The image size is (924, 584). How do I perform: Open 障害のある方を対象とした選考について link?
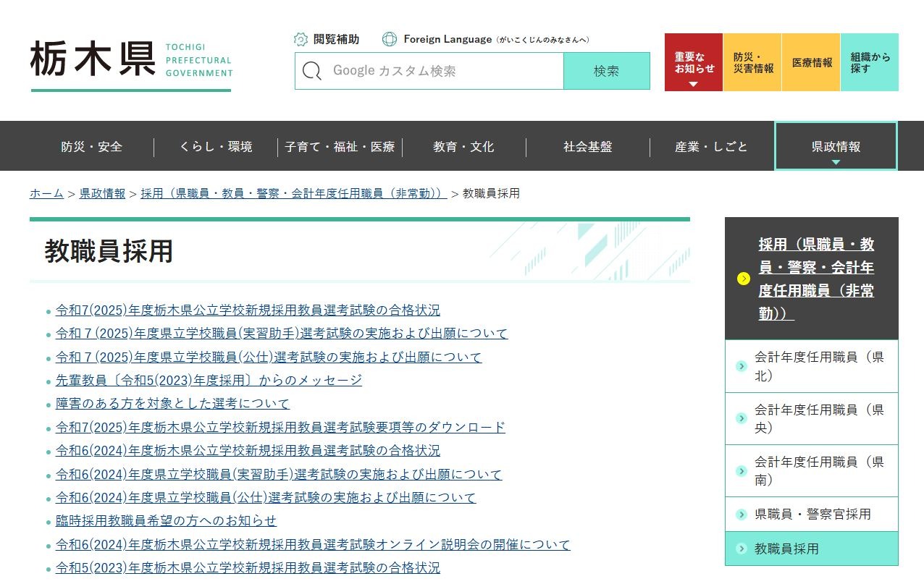[172, 404]
